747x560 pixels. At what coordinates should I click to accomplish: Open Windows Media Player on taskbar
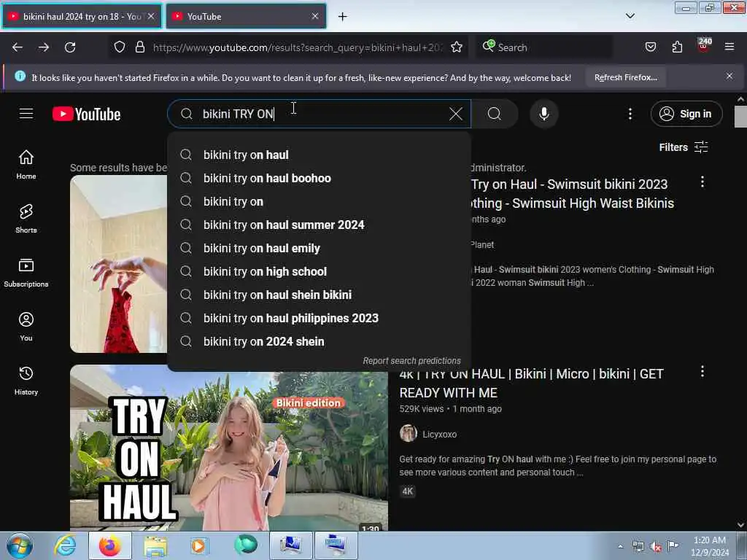pyautogui.click(x=200, y=545)
